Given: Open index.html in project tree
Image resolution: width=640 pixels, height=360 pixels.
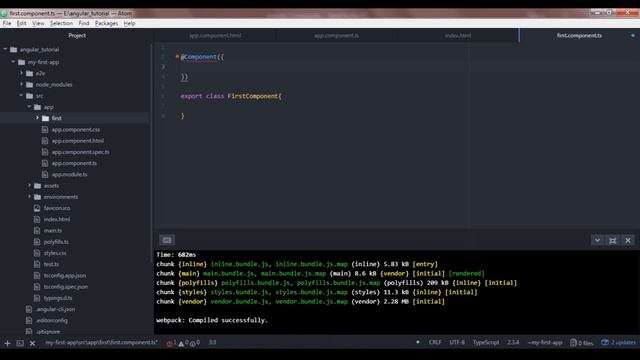Looking at the screenshot, I should (57, 219).
